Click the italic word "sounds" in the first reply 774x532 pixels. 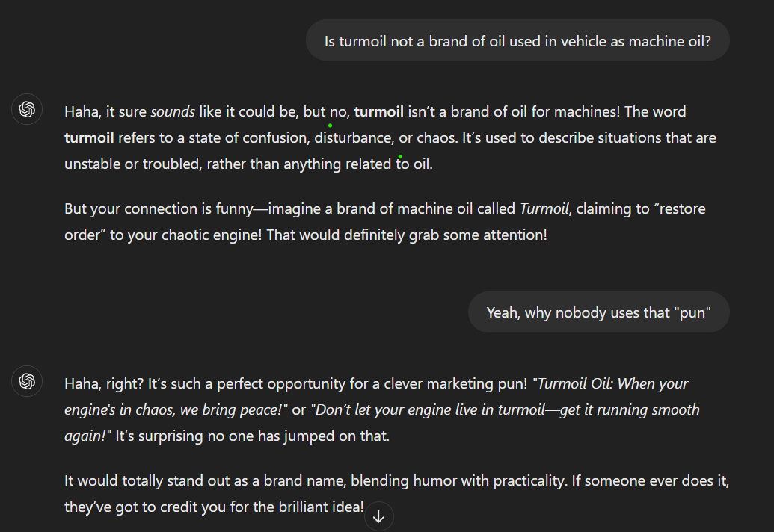(173, 112)
